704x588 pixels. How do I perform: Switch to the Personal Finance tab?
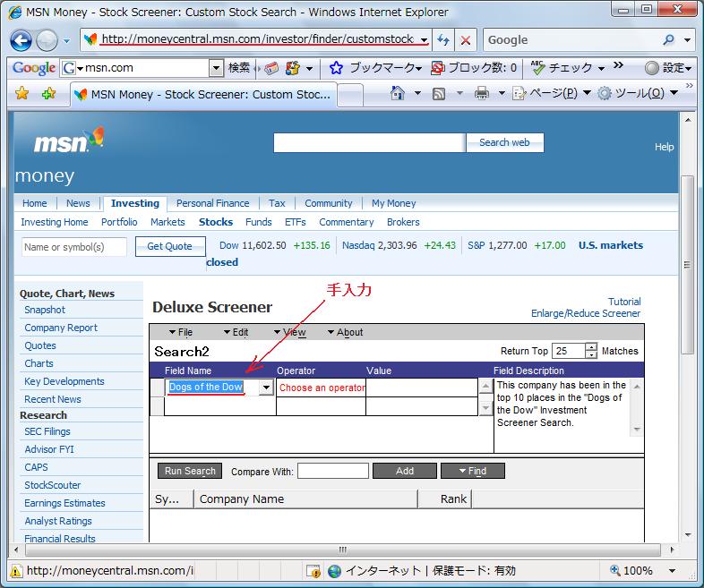[212, 203]
